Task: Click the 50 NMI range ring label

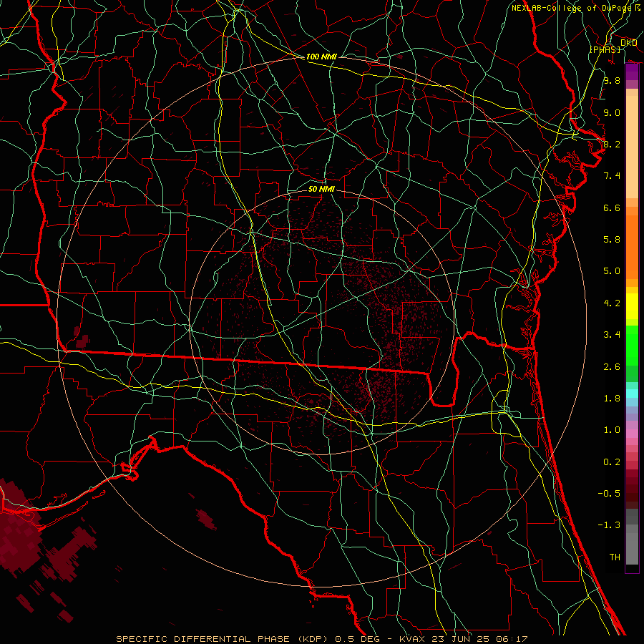Action: [321, 189]
